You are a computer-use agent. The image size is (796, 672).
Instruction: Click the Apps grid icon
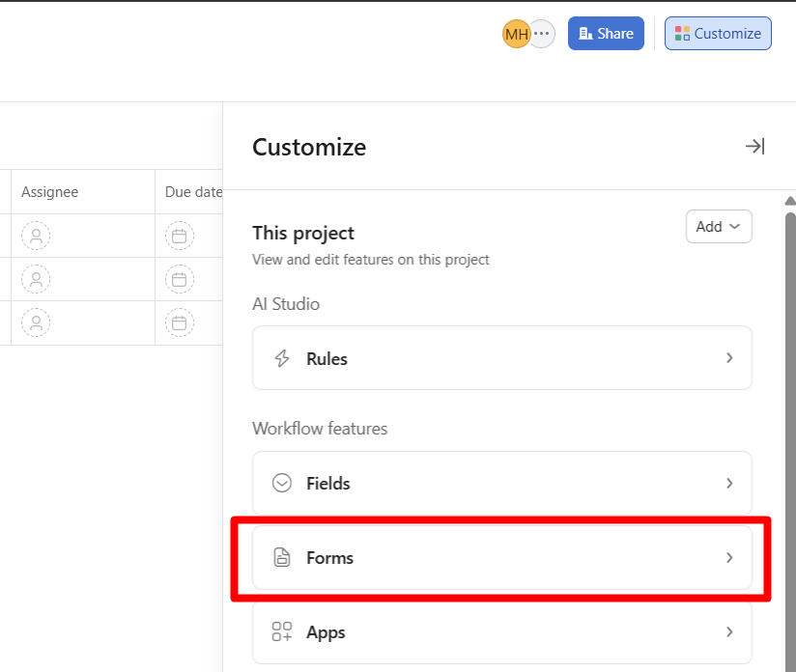pyautogui.click(x=282, y=632)
